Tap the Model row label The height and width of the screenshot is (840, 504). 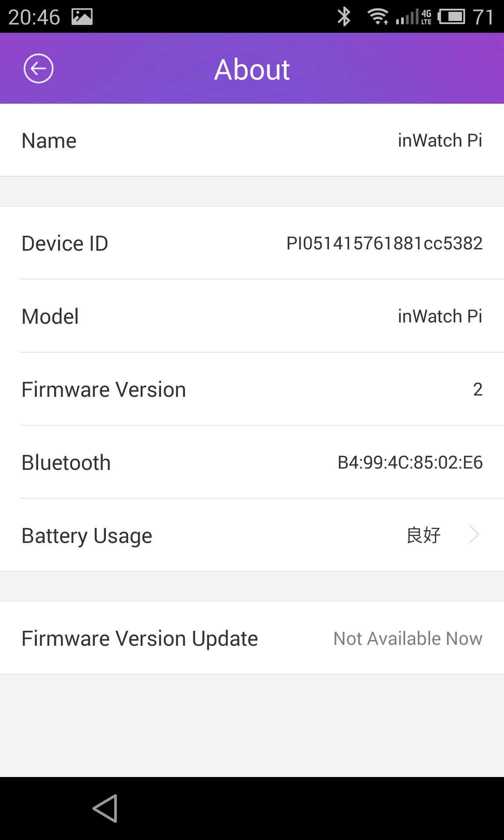pos(50,316)
